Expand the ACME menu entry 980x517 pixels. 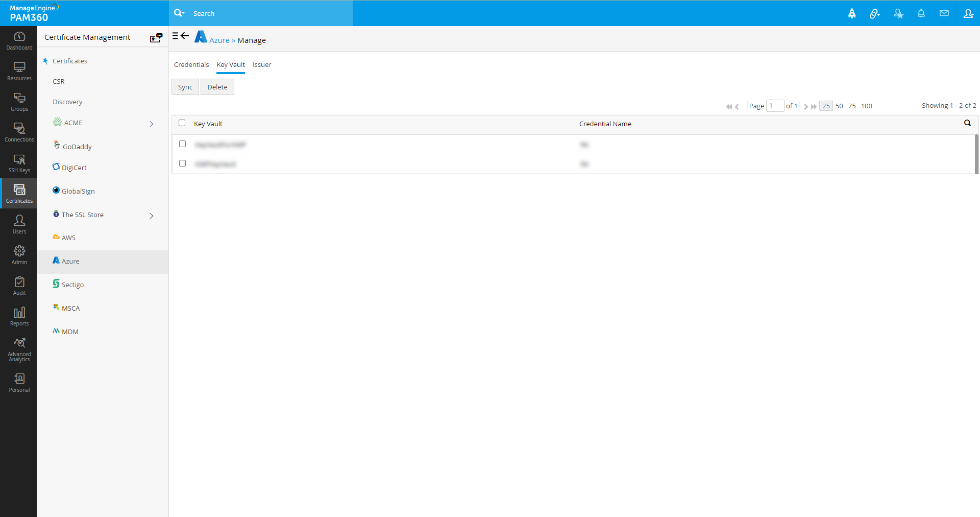(151, 124)
